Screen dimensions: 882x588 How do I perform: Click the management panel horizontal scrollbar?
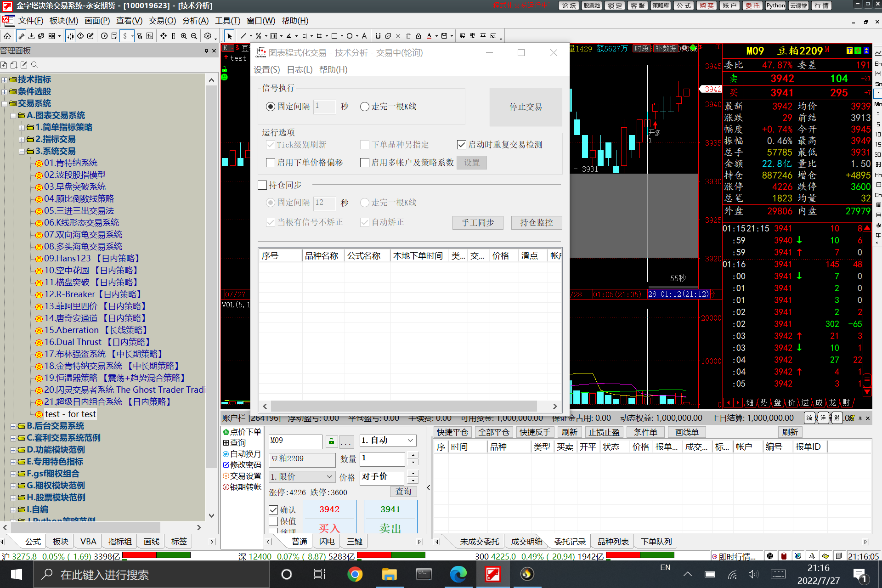pos(85,527)
